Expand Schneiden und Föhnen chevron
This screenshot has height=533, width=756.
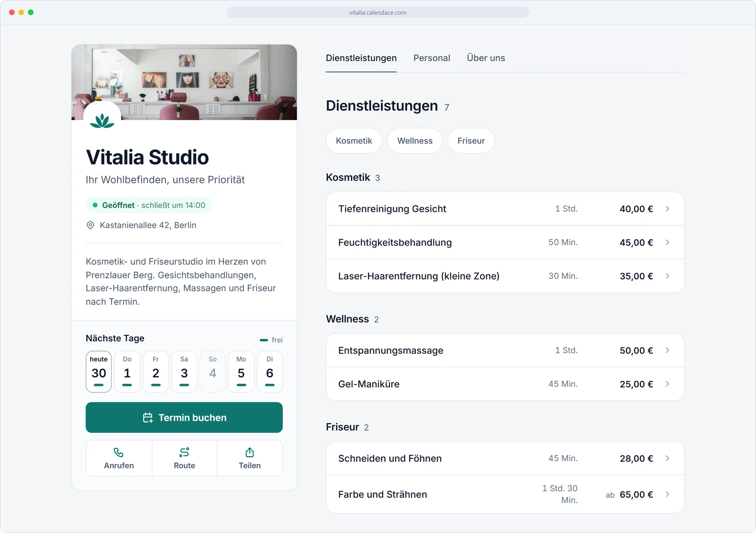[x=667, y=458]
